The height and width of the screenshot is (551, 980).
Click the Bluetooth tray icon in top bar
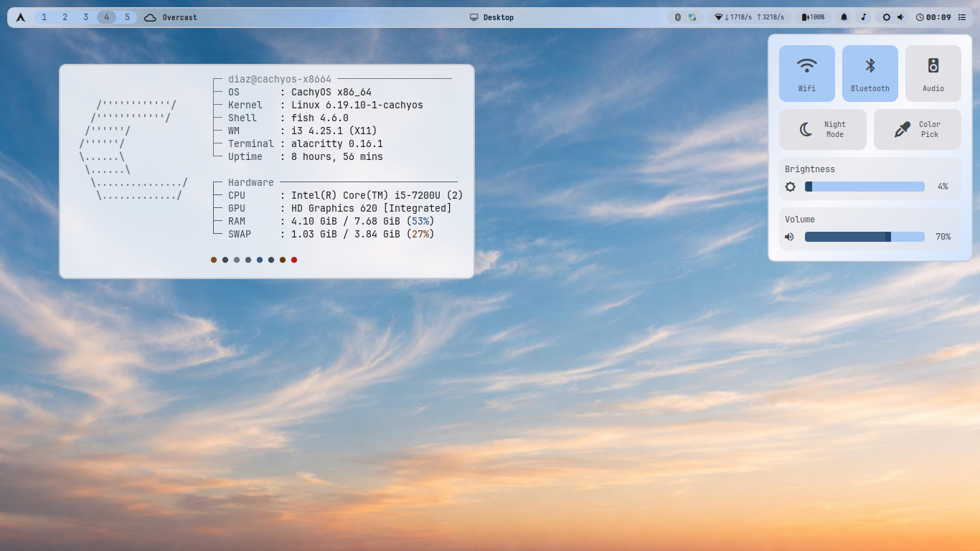click(x=677, y=17)
